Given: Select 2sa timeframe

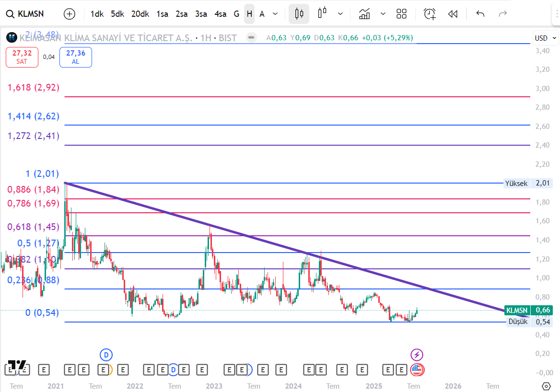Looking at the screenshot, I should coord(181,14).
